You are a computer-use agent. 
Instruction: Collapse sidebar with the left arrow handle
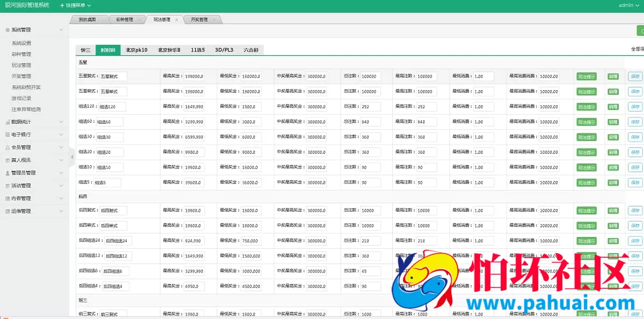tap(72, 157)
